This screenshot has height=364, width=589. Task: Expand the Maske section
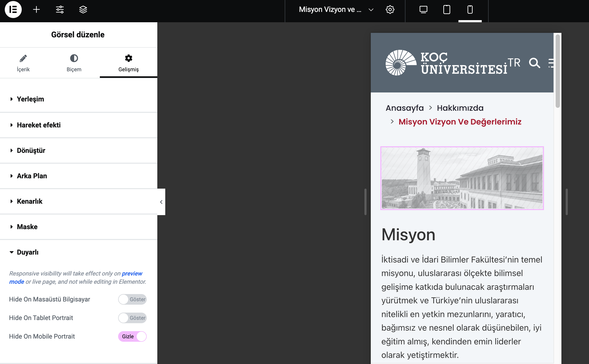click(27, 227)
